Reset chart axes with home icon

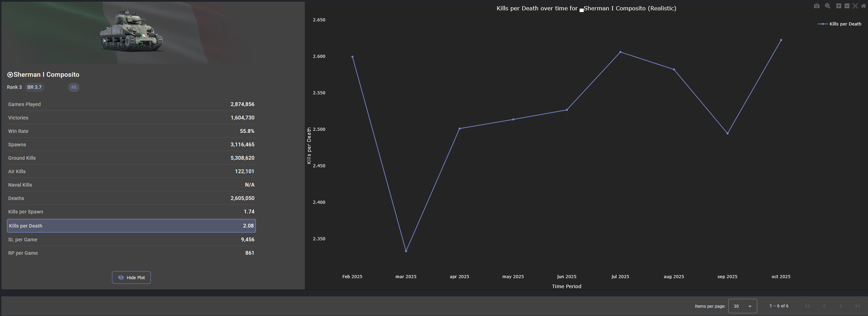[863, 6]
